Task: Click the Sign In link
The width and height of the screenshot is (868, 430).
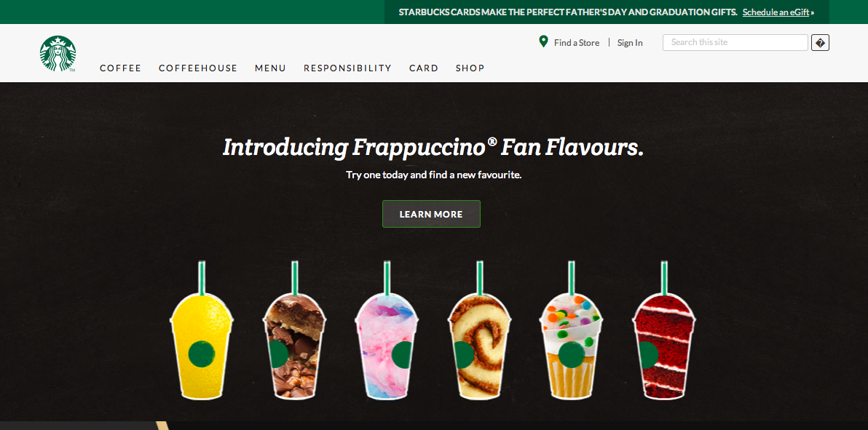Action: coord(630,43)
